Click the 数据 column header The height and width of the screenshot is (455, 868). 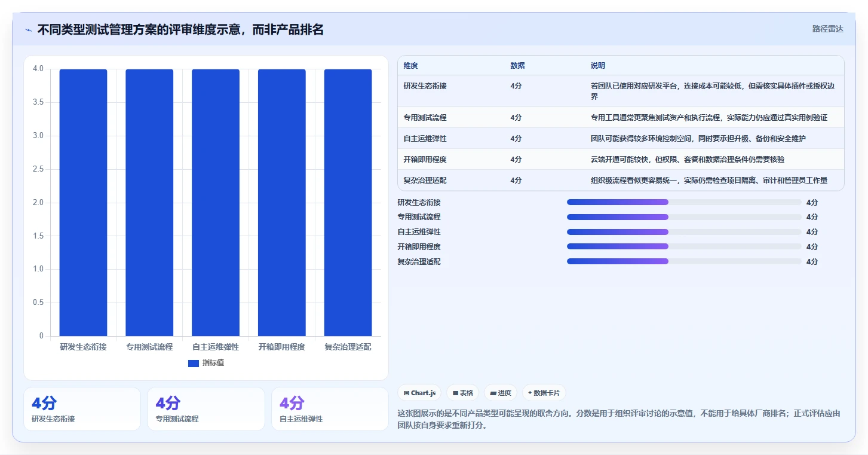517,66
